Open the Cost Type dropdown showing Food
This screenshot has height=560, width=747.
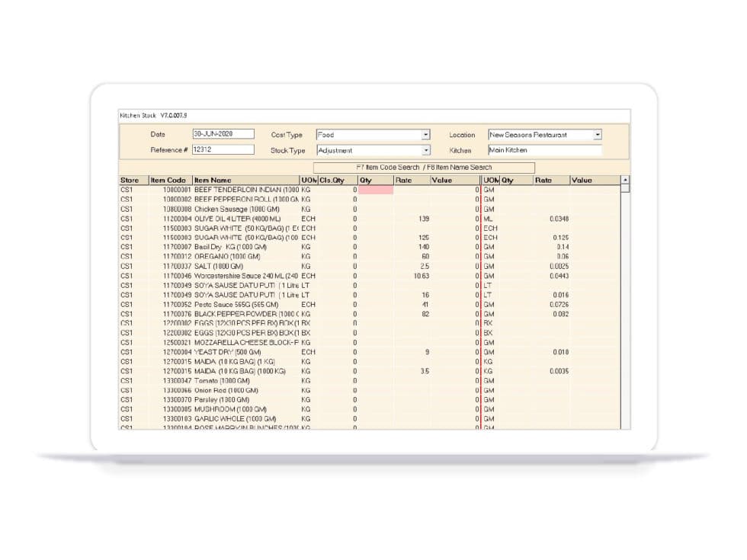pos(427,135)
